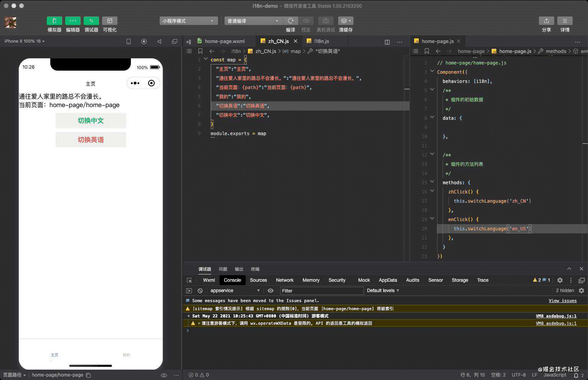Switch to the 问题 panel tab
This screenshot has height=380, width=588.
(223, 269)
